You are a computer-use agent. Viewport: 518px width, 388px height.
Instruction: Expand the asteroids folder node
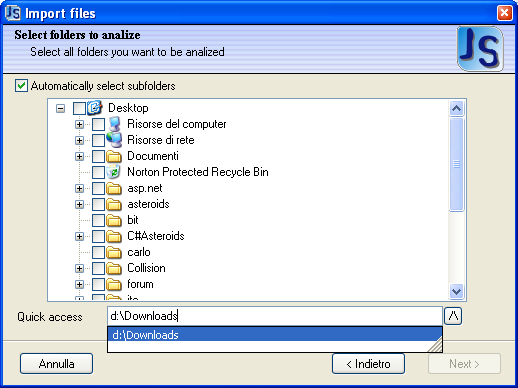pos(79,204)
